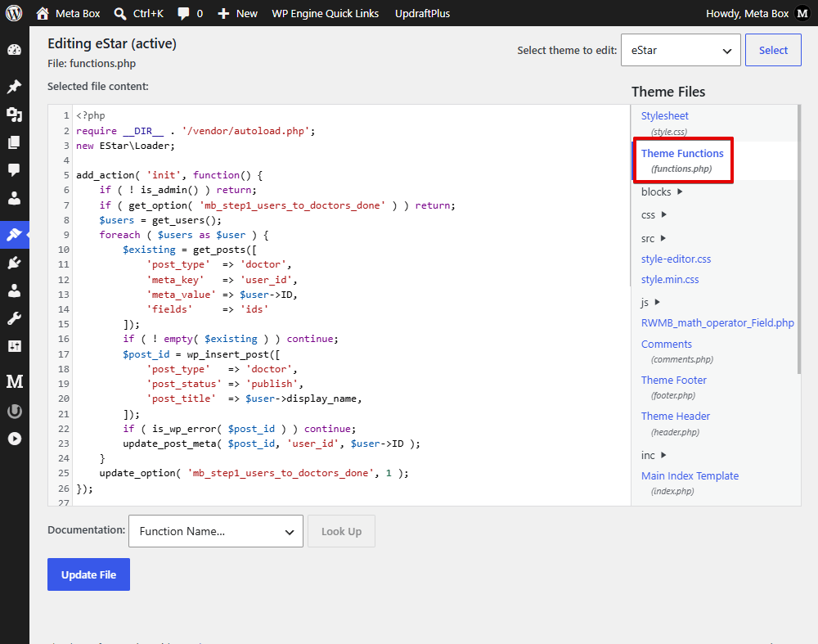Click the Select theme button
Screen dimensions: 818x644
[773, 50]
